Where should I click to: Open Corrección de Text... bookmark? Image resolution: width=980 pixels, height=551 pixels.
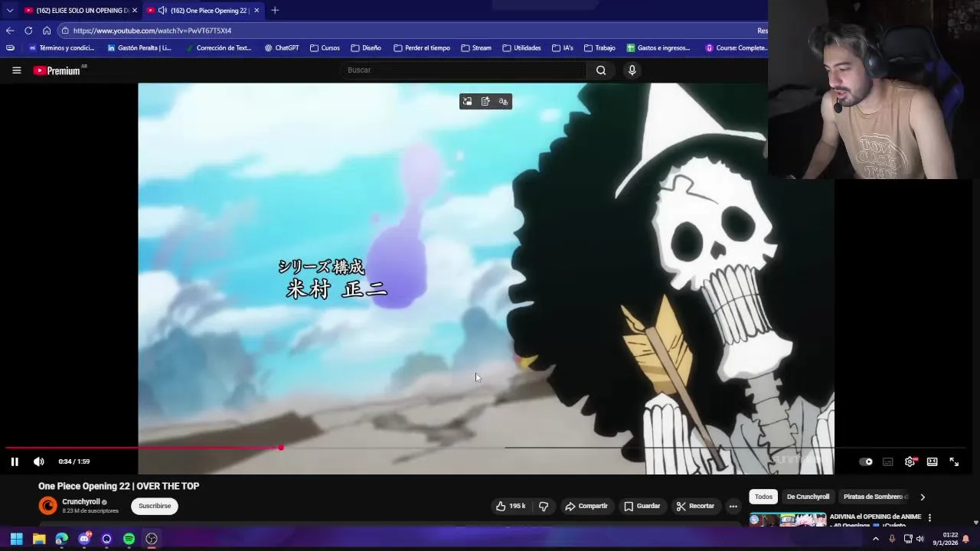click(217, 48)
